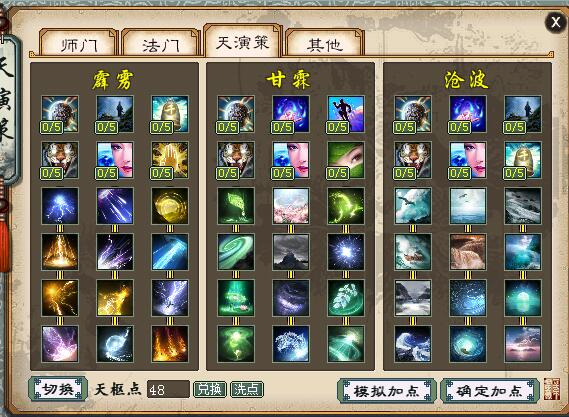Select the golden bell skill icon in 沧波
The width and height of the screenshot is (569, 417).
[523, 160]
